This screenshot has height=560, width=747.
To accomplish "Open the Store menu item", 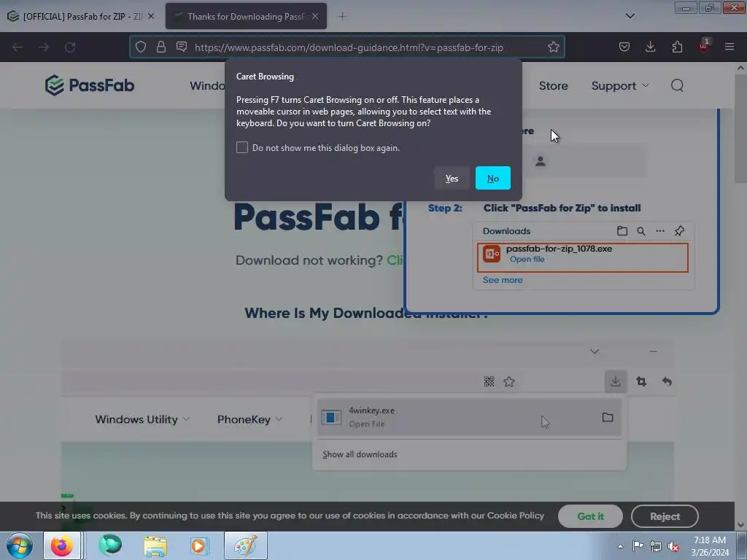I will coord(553,86).
